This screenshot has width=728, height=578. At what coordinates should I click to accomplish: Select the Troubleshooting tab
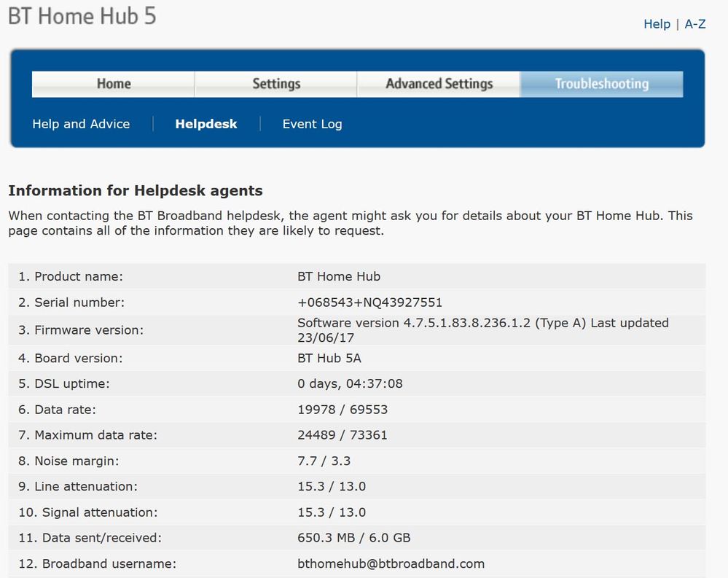tap(602, 84)
